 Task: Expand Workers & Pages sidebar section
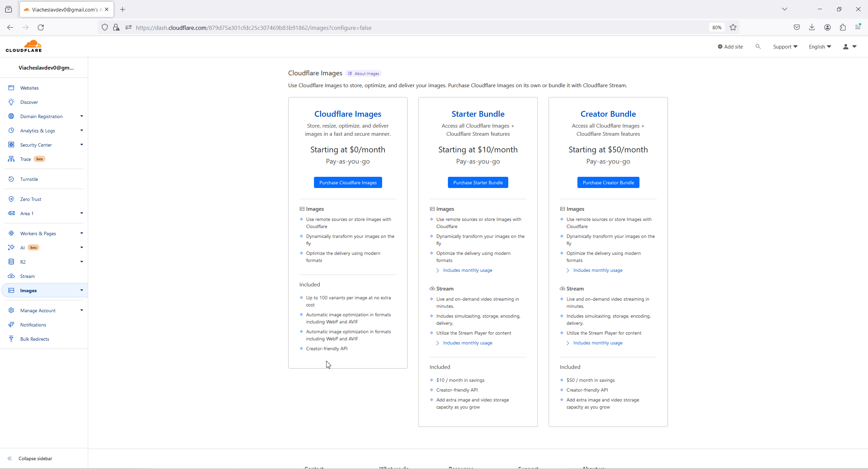[81, 233]
